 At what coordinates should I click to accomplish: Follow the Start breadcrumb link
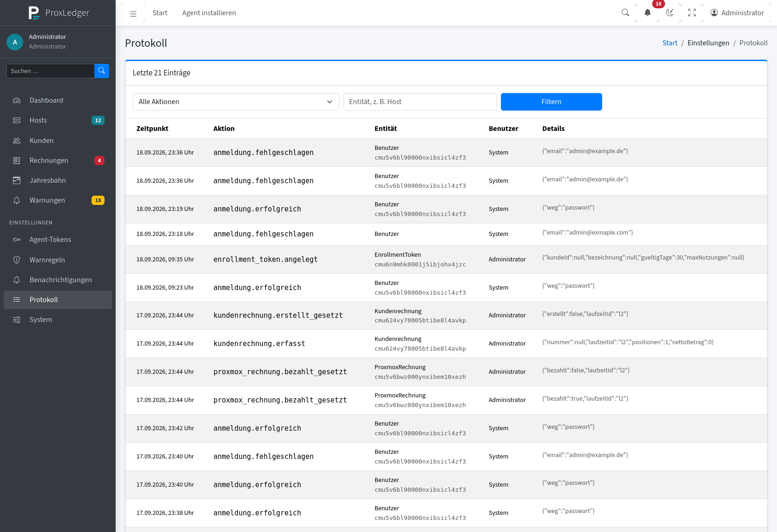click(x=670, y=43)
